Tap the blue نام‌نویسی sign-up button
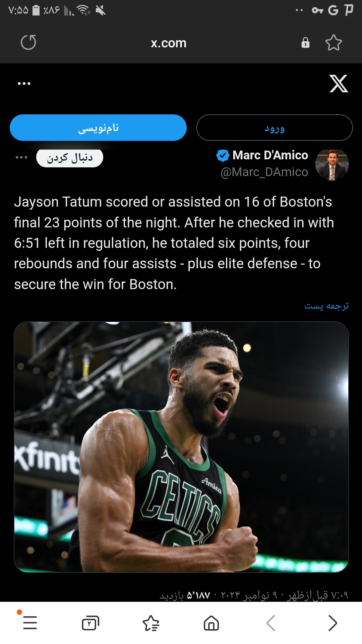 pyautogui.click(x=98, y=128)
